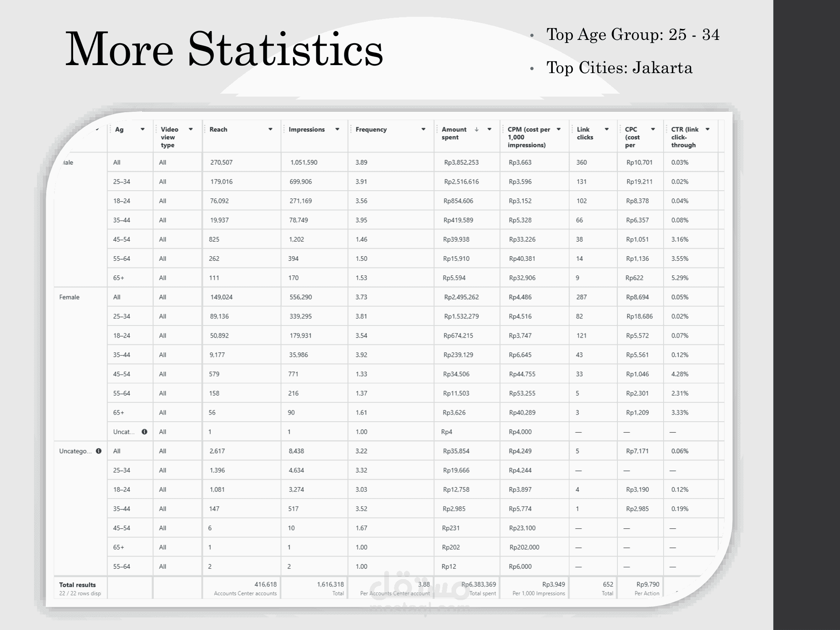The height and width of the screenshot is (630, 840).
Task: Grab the drag handle left of Reach column
Action: 205,129
